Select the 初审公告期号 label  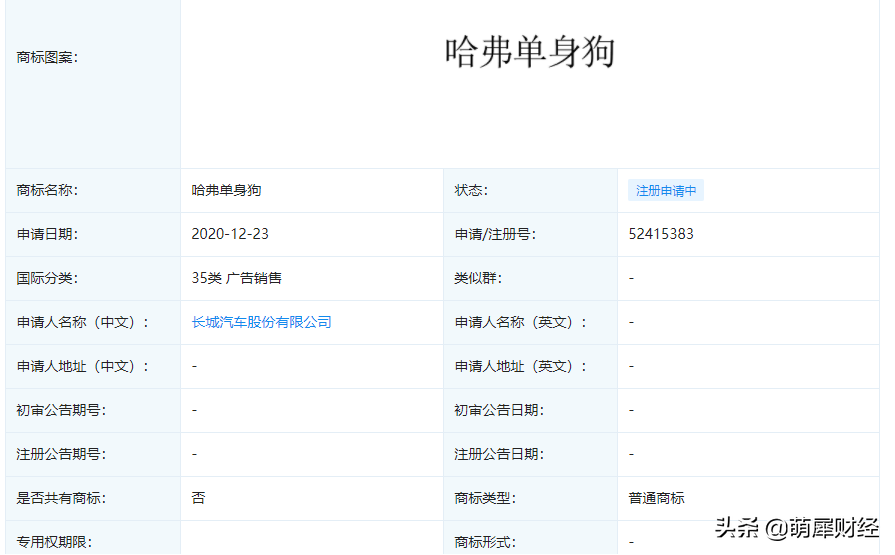[61, 411]
